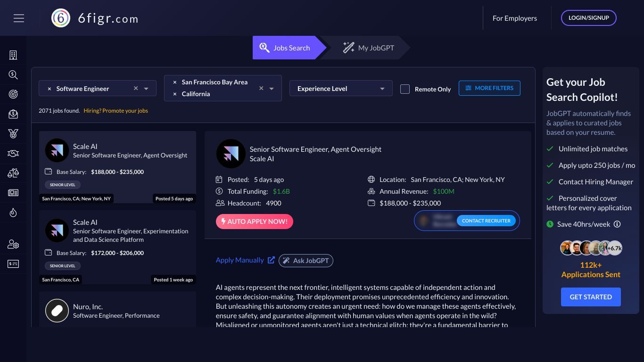Click the target icon in sidebar
This screenshot has width=644, height=362.
13,94
